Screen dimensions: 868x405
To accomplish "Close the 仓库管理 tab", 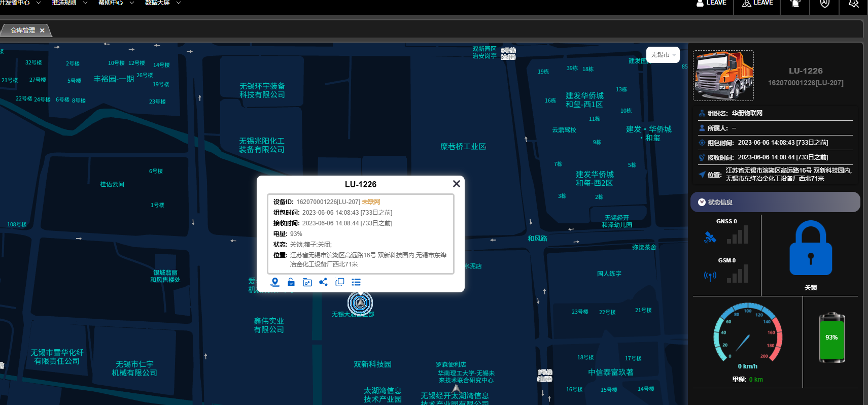I will point(42,30).
